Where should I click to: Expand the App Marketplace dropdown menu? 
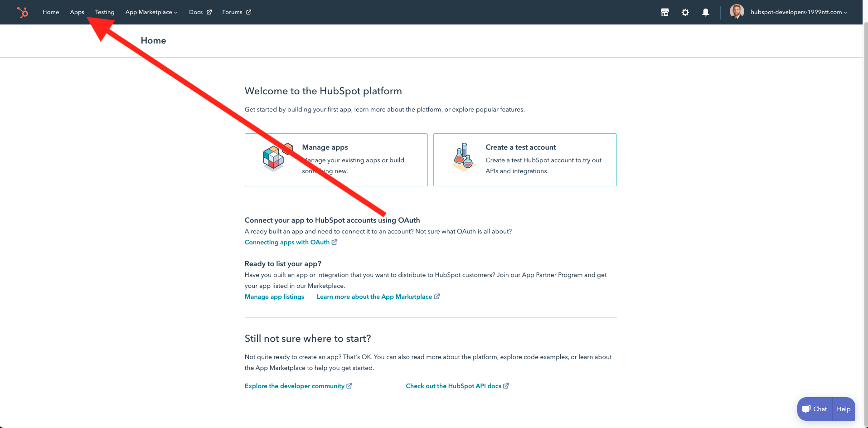coord(151,12)
